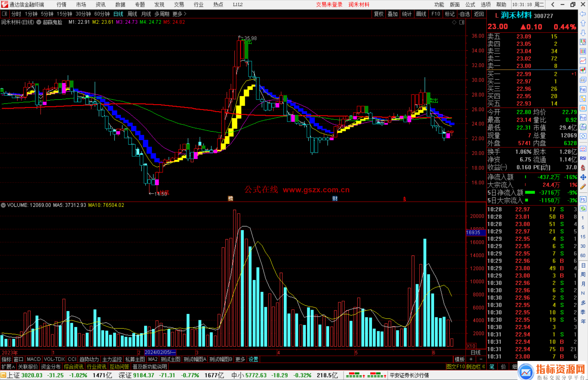
Task: Click the F10 sidebar icon
Action: [583, 89]
